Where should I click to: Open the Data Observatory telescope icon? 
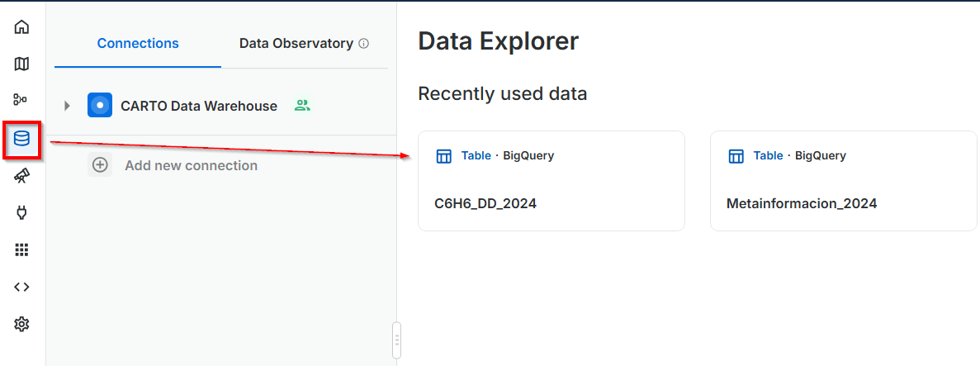click(x=22, y=176)
